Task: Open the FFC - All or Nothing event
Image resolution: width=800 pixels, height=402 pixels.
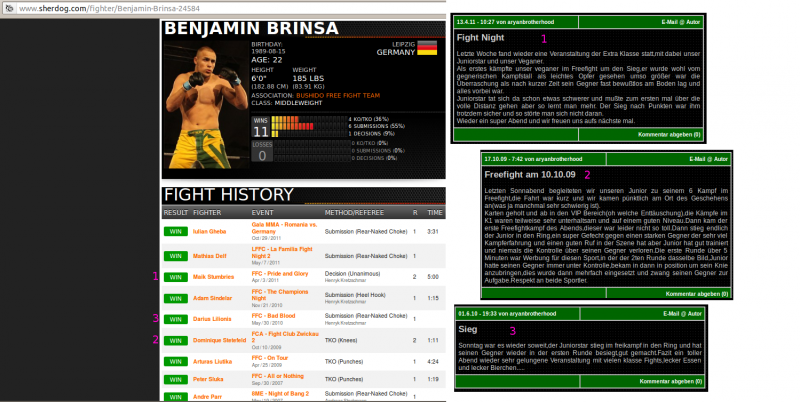Action: (278, 376)
